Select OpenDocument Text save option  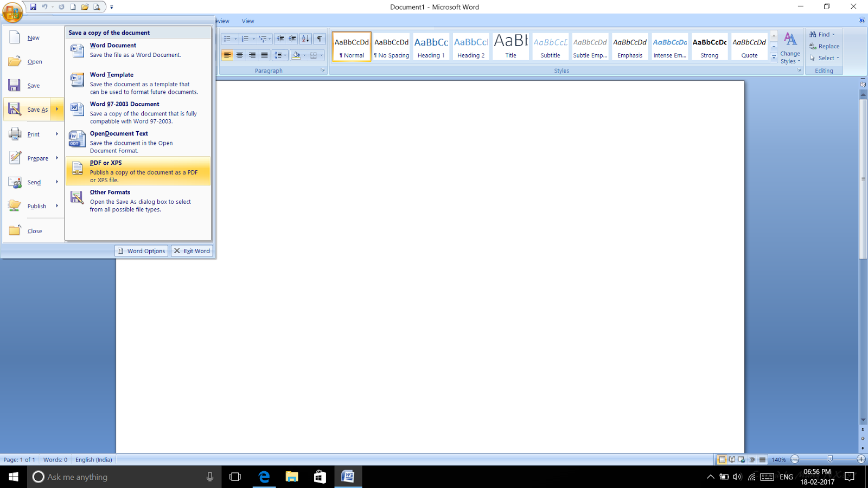click(138, 142)
